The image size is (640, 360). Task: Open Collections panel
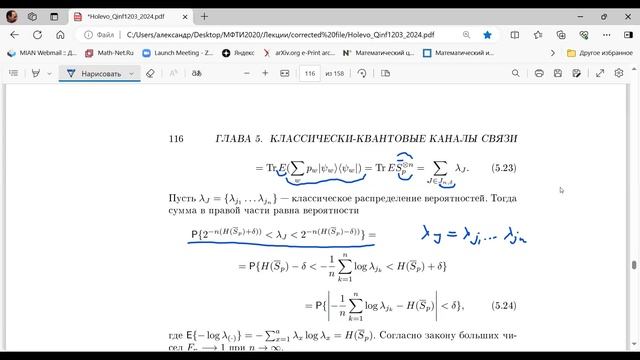coord(561,35)
